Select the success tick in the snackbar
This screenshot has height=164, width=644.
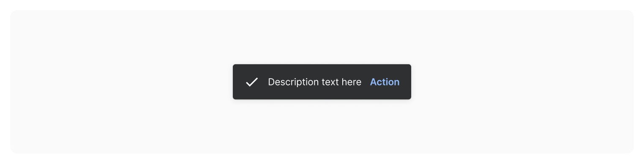[252, 82]
